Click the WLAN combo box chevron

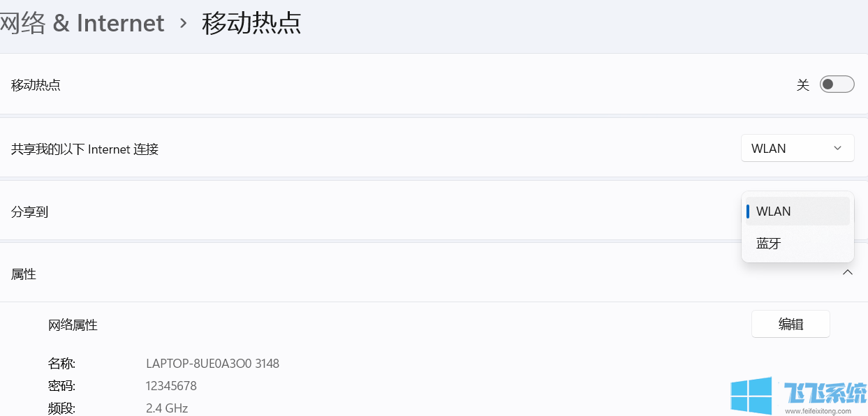coord(837,148)
